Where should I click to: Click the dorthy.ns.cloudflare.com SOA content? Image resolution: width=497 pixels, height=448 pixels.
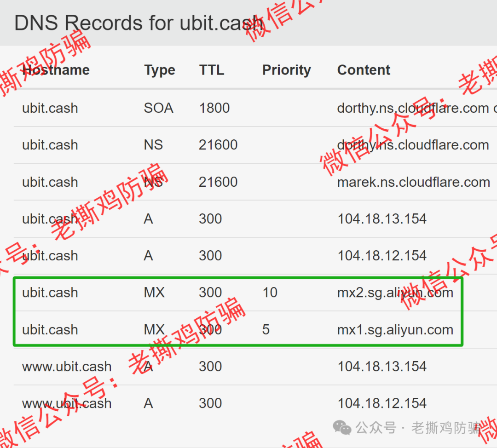pos(413,109)
